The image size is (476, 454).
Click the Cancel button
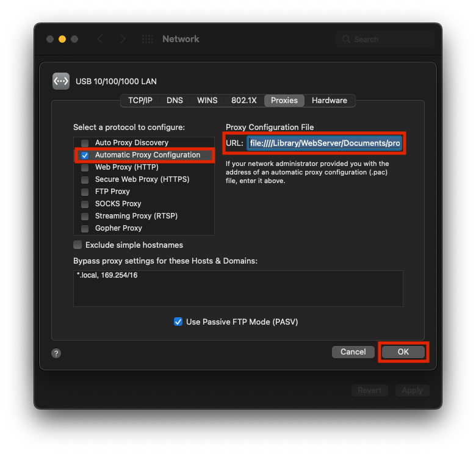click(353, 351)
